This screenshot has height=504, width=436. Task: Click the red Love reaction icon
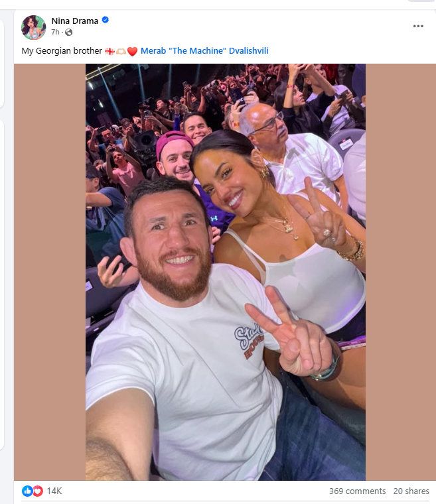coord(38,491)
